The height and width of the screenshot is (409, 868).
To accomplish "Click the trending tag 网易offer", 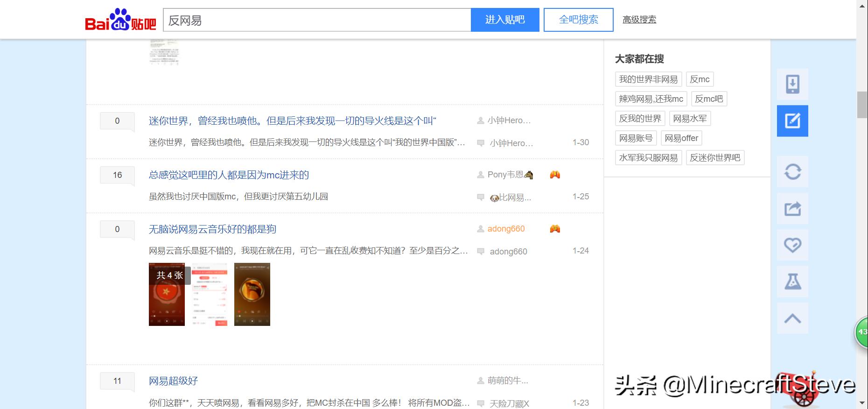I will pyautogui.click(x=681, y=138).
